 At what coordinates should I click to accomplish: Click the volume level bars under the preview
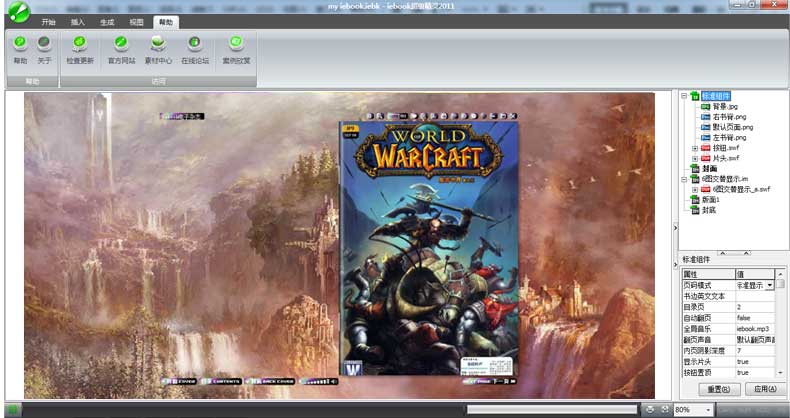(x=314, y=382)
